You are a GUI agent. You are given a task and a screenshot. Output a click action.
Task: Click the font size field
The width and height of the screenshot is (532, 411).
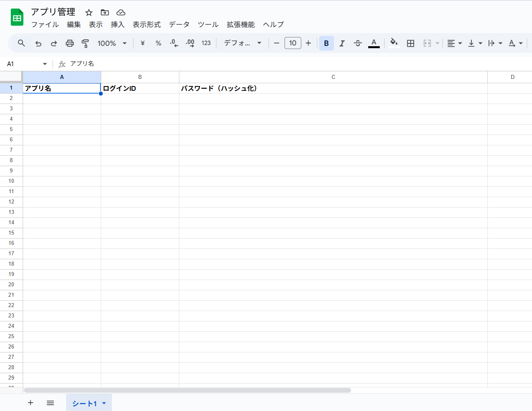click(293, 43)
